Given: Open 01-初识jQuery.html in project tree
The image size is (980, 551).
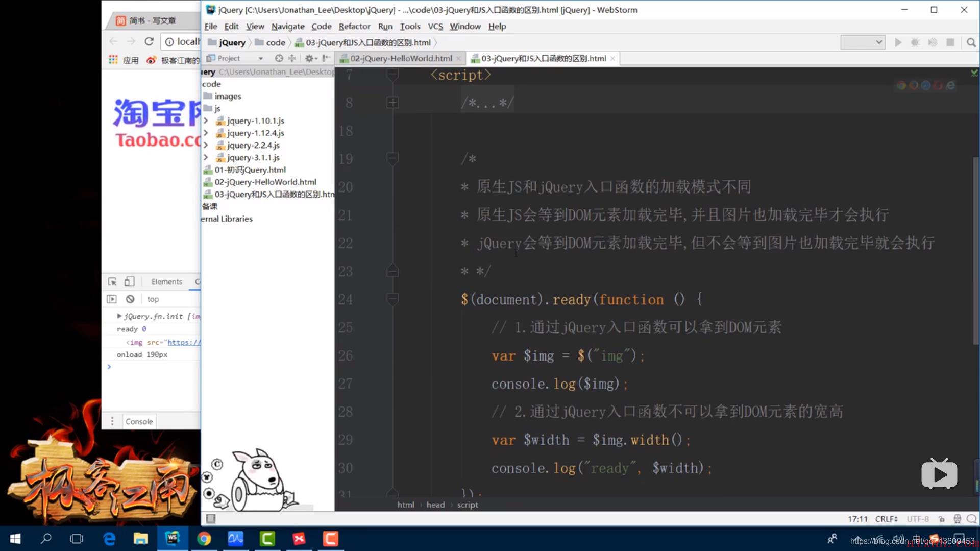Looking at the screenshot, I should click(x=245, y=170).
